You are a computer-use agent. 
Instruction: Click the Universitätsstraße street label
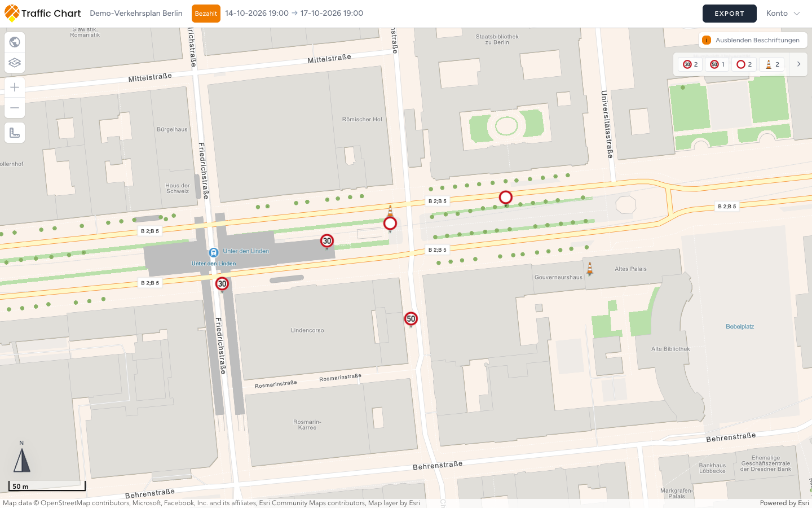(607, 124)
